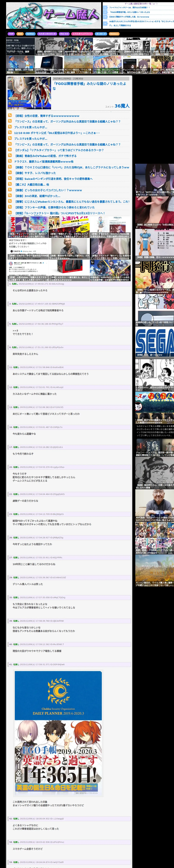This screenshot has width=174, height=868.
Task: Open 【動画】青森住みのVTuberの配信 link
Action: pos(45,156)
